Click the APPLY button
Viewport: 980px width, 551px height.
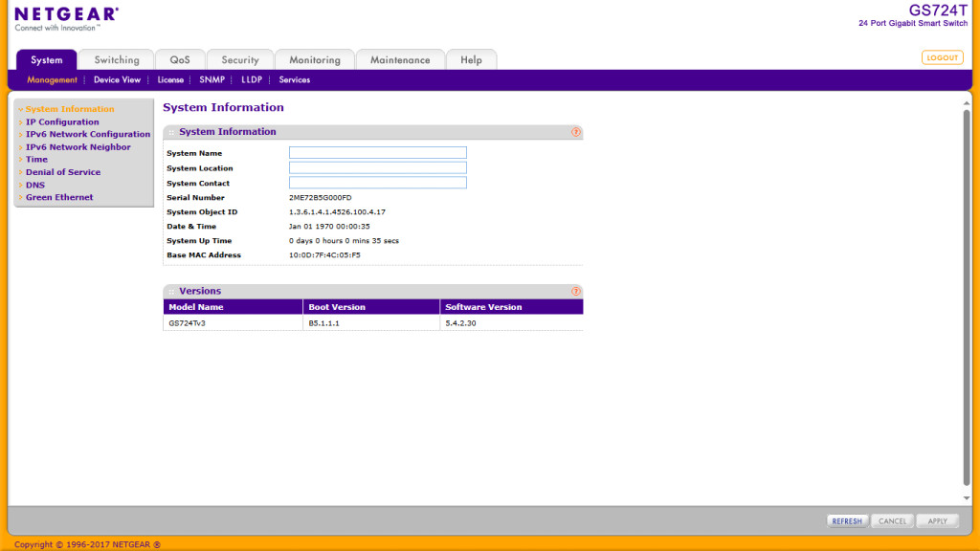[937, 521]
